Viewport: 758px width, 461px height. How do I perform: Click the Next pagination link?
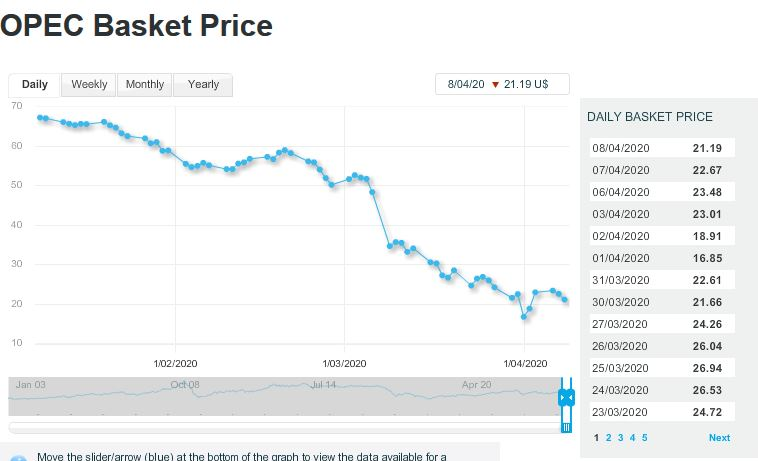(719, 437)
